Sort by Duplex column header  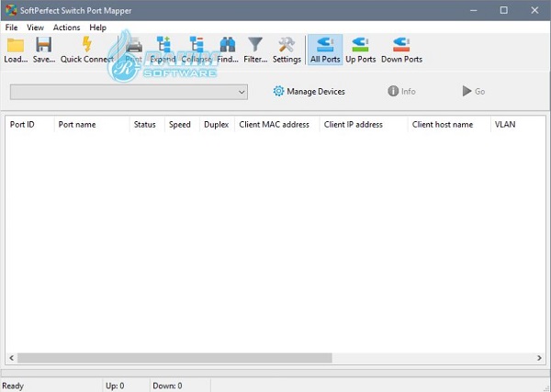[217, 124]
